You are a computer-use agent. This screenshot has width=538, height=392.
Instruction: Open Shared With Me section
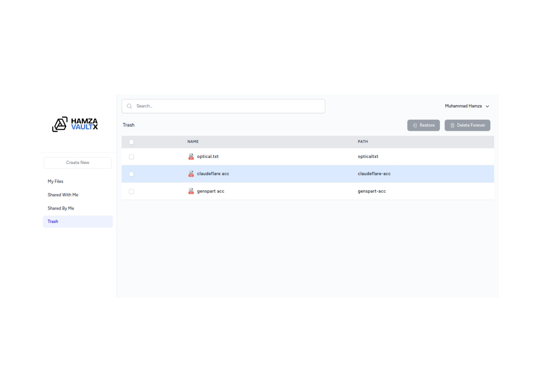pyautogui.click(x=63, y=195)
